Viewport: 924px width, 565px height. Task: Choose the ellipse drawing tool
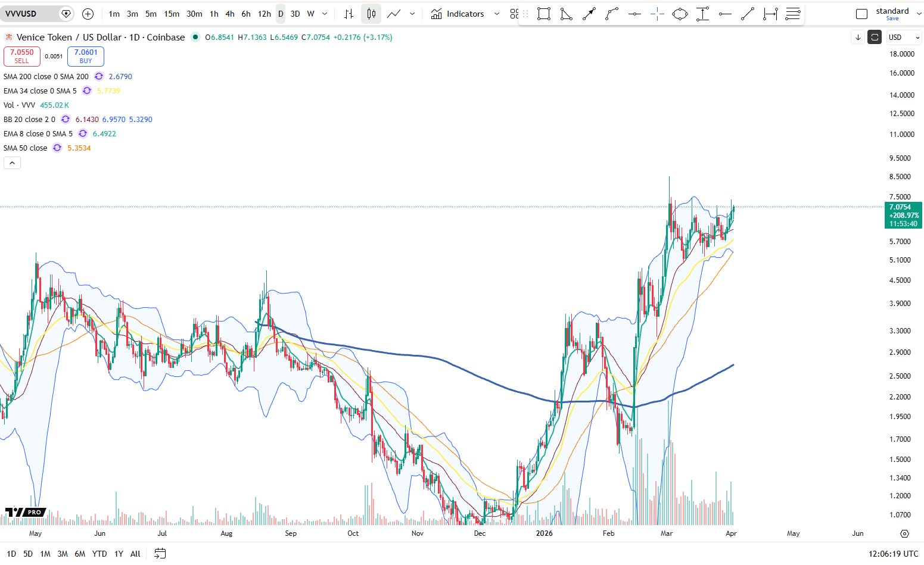coord(680,14)
